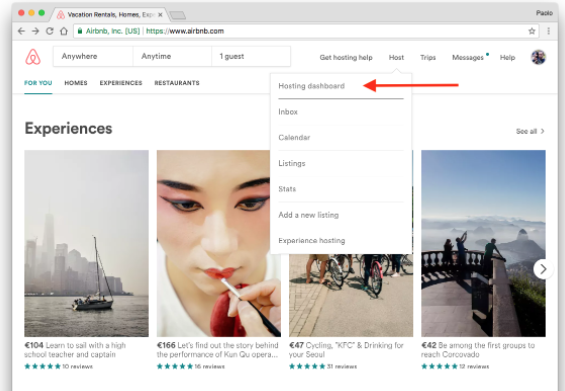Screen dimensions: 565x391
Task: Click Help in the top navigation
Action: 507,57
